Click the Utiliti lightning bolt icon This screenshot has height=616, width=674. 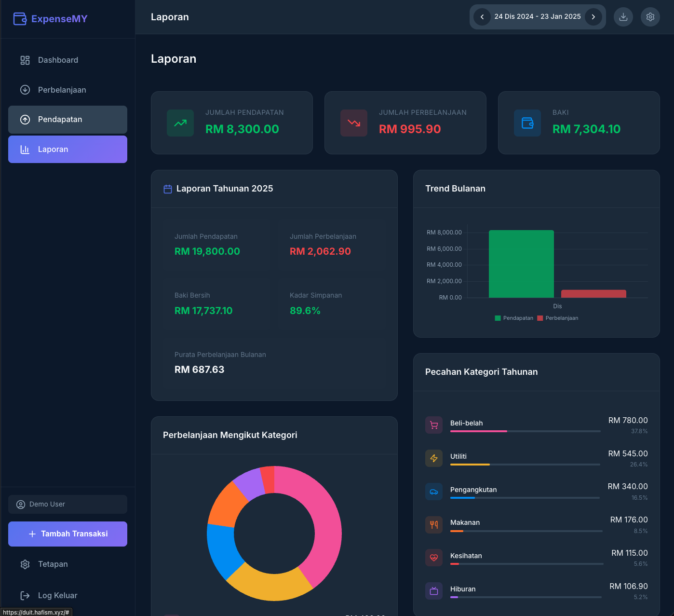pyautogui.click(x=434, y=458)
